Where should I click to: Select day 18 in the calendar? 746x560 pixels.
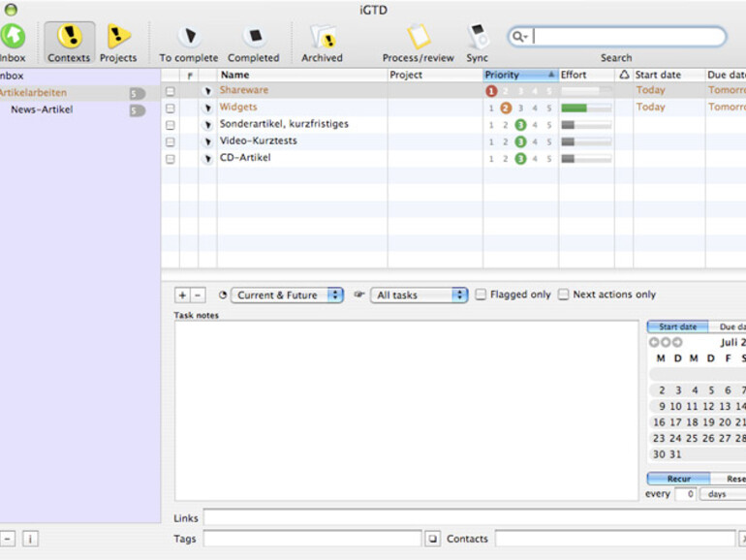[692, 422]
